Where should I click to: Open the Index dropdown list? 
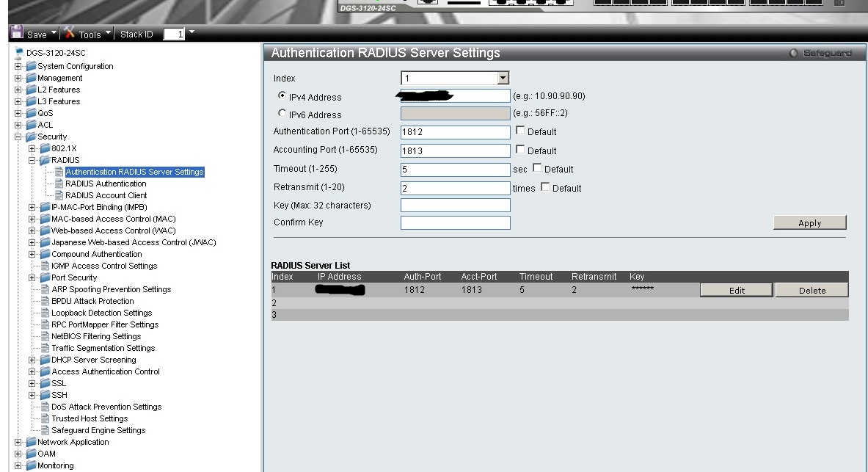503,78
